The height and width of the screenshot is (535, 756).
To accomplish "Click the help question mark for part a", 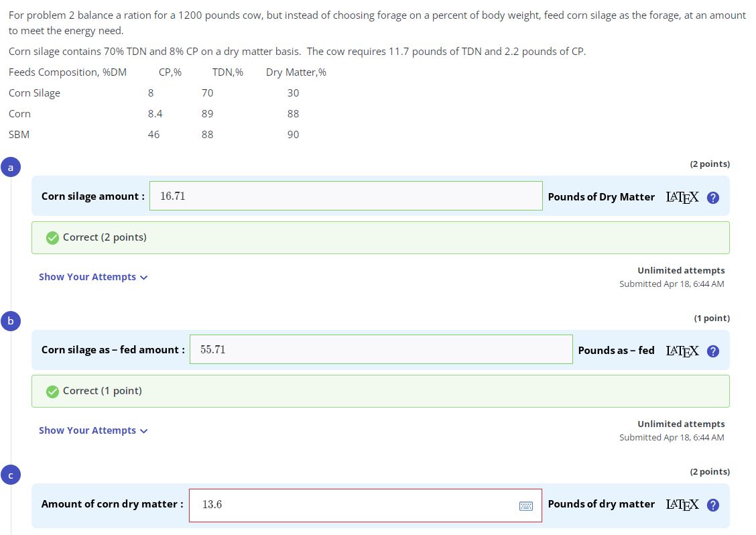I will coord(712,197).
